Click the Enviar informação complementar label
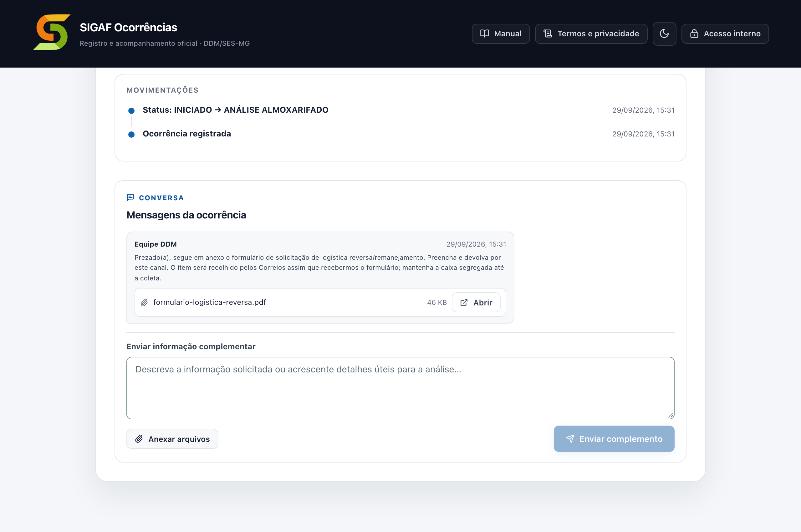Screen dimensions: 801x532 click(191, 346)
